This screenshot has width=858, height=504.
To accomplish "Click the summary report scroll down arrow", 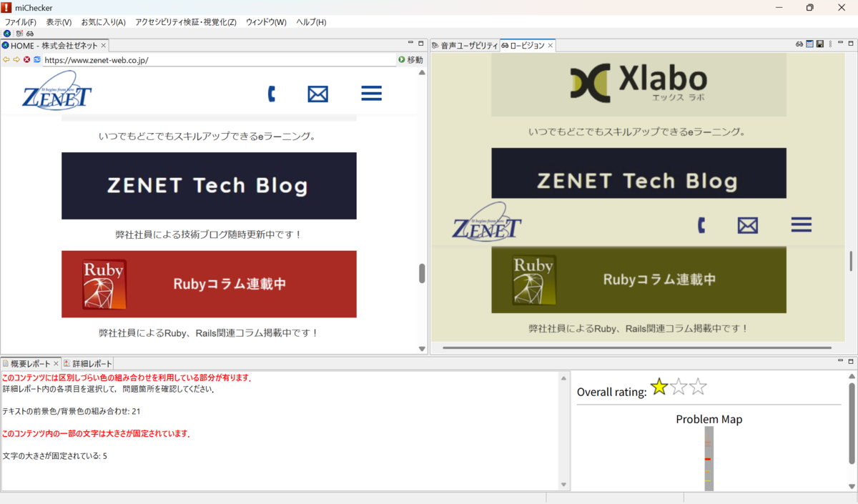I will click(563, 485).
